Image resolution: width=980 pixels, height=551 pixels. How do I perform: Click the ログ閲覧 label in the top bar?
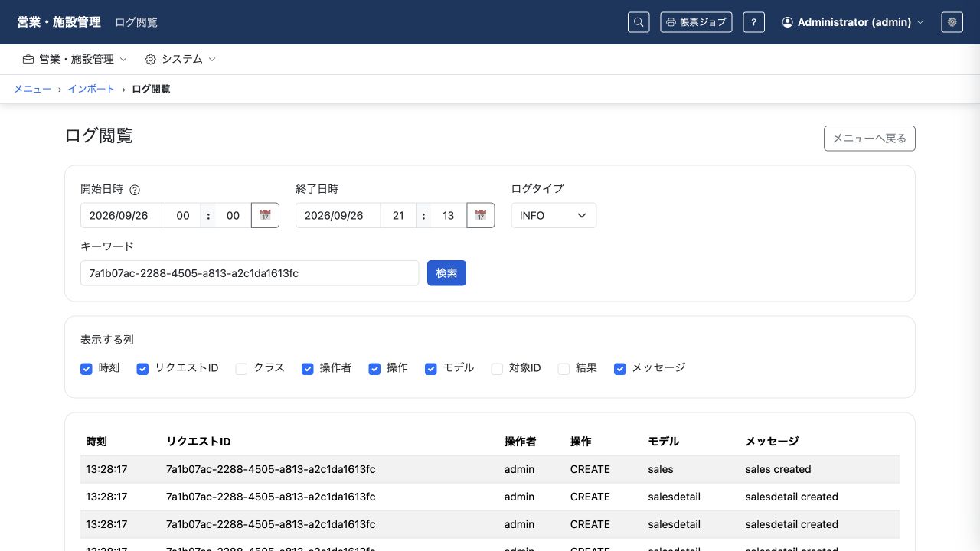click(x=136, y=22)
